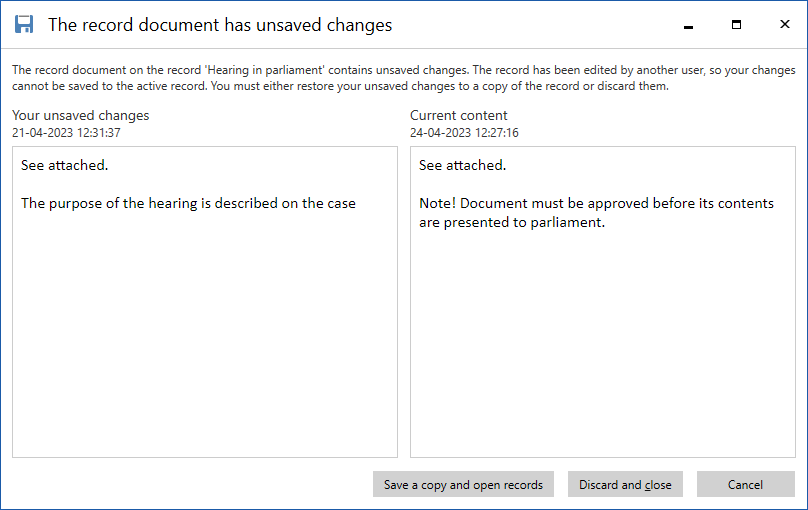808x510 pixels.
Task: Click 'See attached.' in the unsaved changes pane
Action: pos(64,165)
